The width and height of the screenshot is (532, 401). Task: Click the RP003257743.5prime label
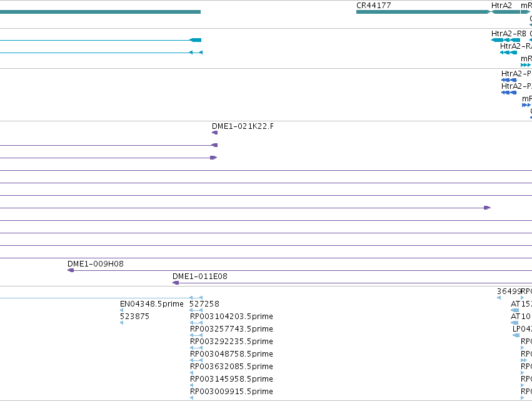(231, 329)
